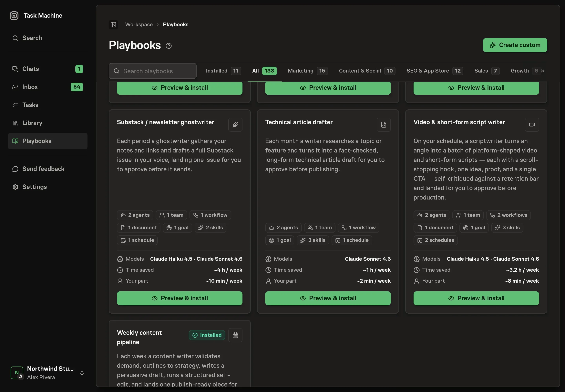Viewport: 565px width, 392px height.
Task: Click the Models brain icon on Substack card
Action: point(120,259)
